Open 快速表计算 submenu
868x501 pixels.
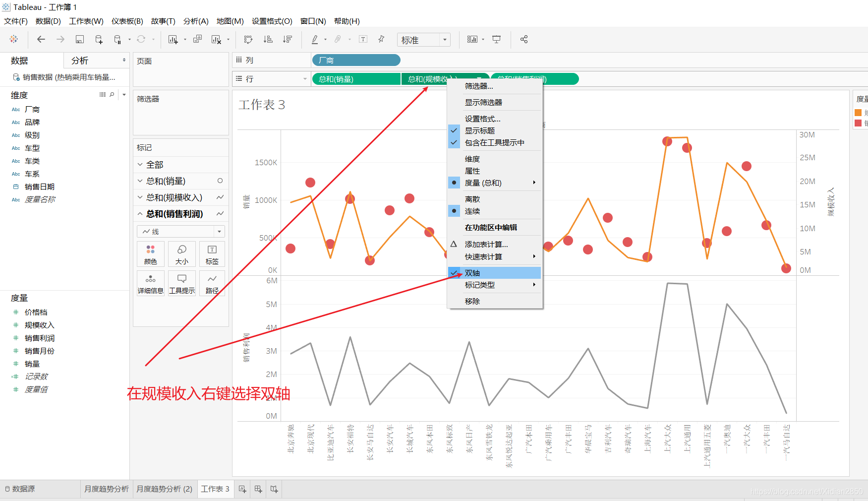494,256
